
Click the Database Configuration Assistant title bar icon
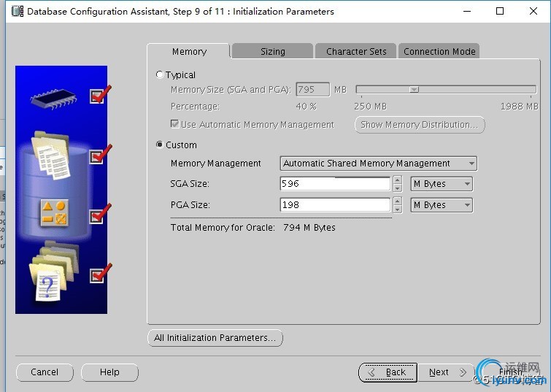18,11
